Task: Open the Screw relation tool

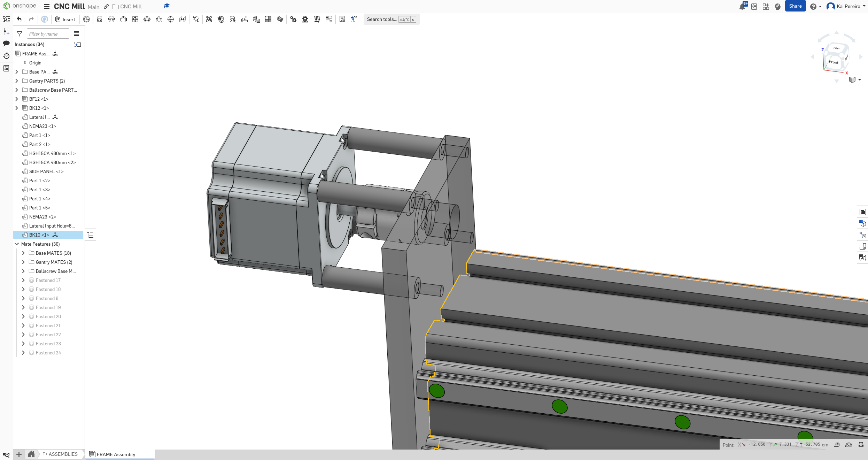Action: [x=317, y=19]
